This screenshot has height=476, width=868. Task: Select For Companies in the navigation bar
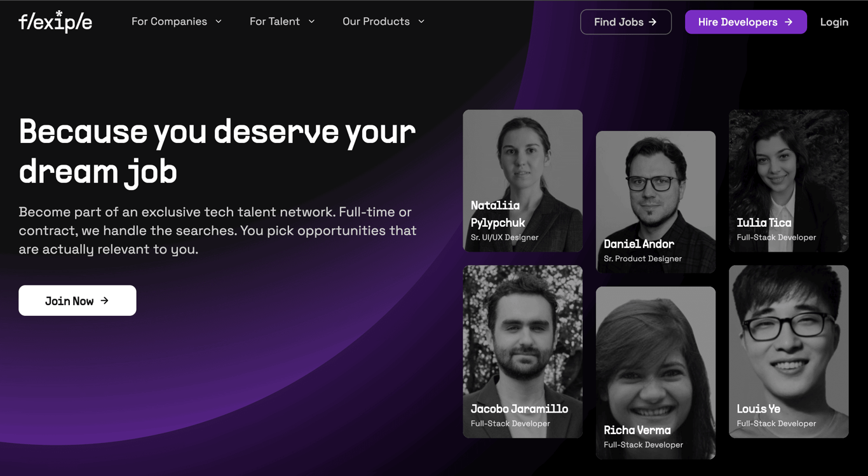coord(168,21)
